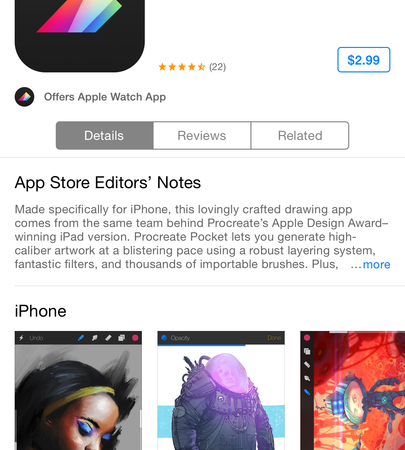
Task: Tap the blue brush icon in third screenshot
Action: 307,392
